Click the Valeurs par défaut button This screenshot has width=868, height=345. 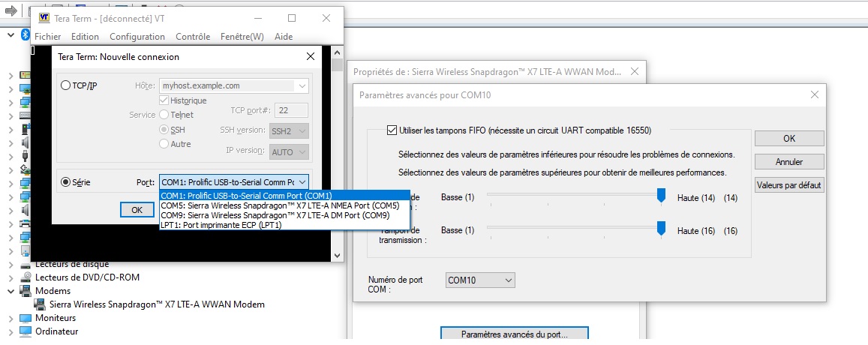pyautogui.click(x=788, y=185)
